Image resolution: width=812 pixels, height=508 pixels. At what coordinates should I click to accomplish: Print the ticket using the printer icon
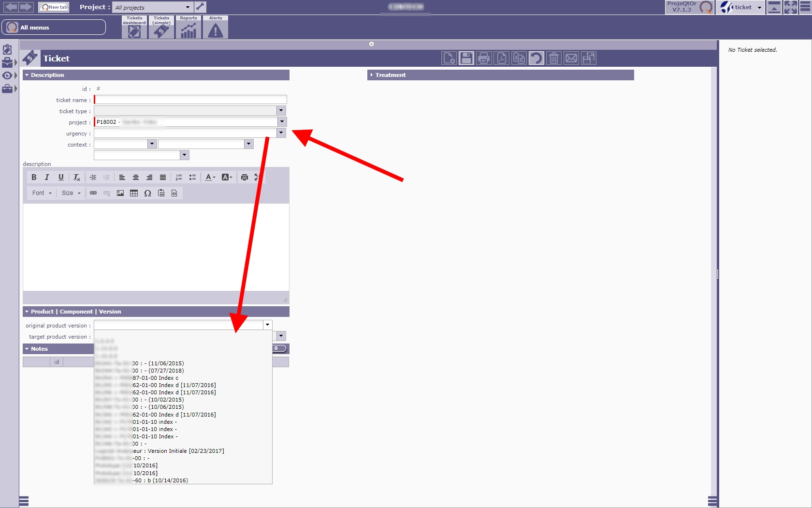click(483, 59)
